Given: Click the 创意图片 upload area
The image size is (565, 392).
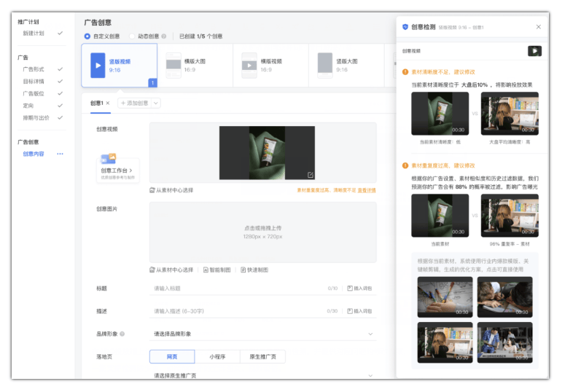Looking at the screenshot, I should click(x=263, y=232).
